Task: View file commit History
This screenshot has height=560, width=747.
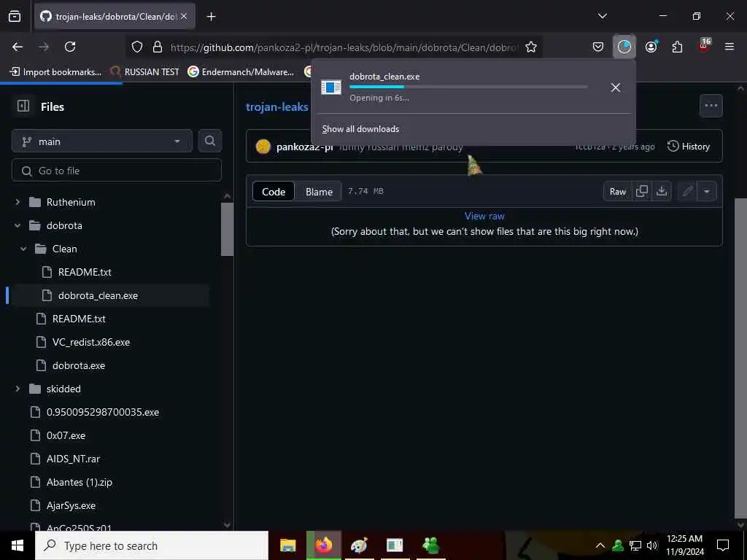Action: click(689, 146)
